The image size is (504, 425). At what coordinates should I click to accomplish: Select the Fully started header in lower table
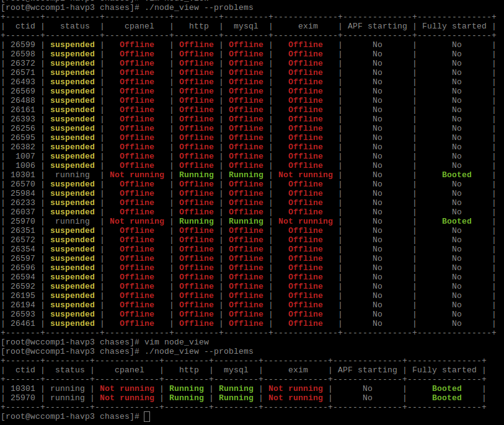444,370
